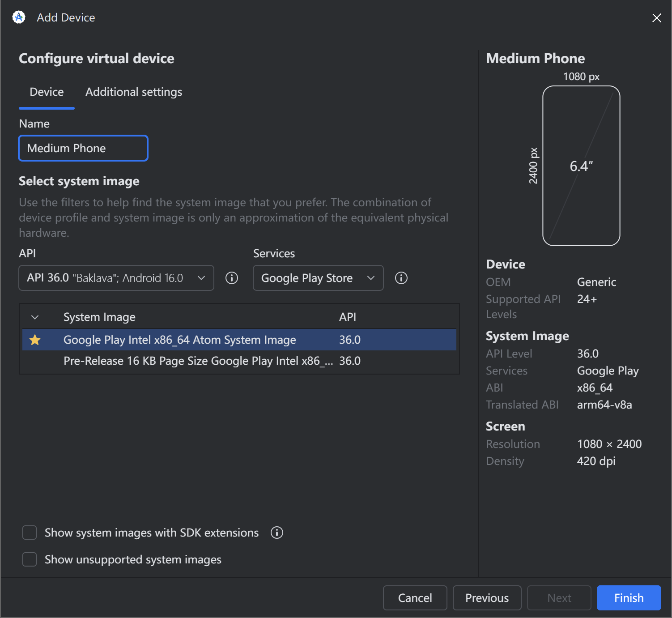672x618 pixels.
Task: Select the Device tab
Action: (x=47, y=92)
